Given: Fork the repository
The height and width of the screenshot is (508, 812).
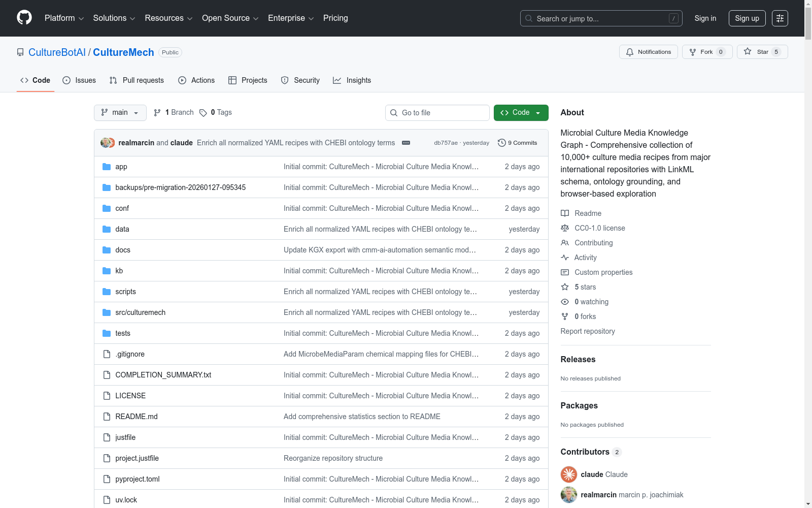Looking at the screenshot, I should click(707, 52).
